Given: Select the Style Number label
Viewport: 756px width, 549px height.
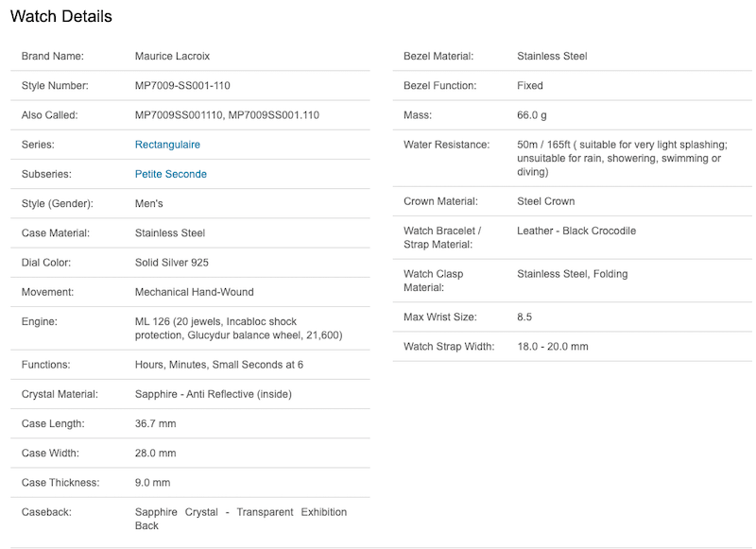Looking at the screenshot, I should [x=55, y=85].
